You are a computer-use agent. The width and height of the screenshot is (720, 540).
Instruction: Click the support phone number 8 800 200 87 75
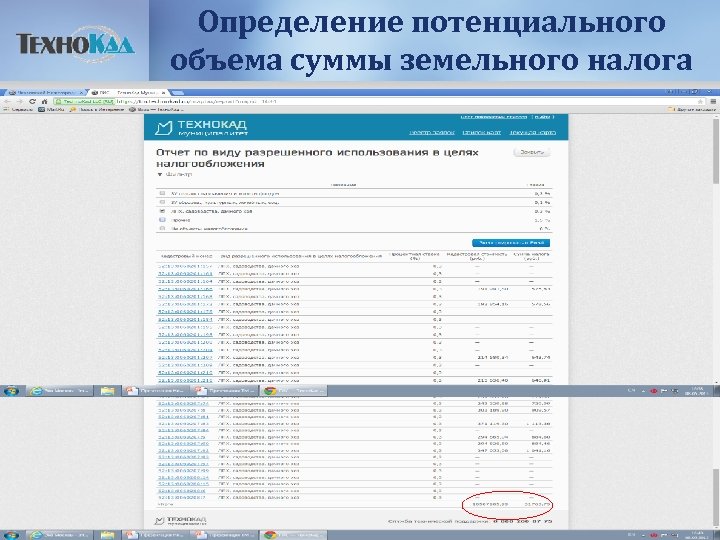(523, 521)
